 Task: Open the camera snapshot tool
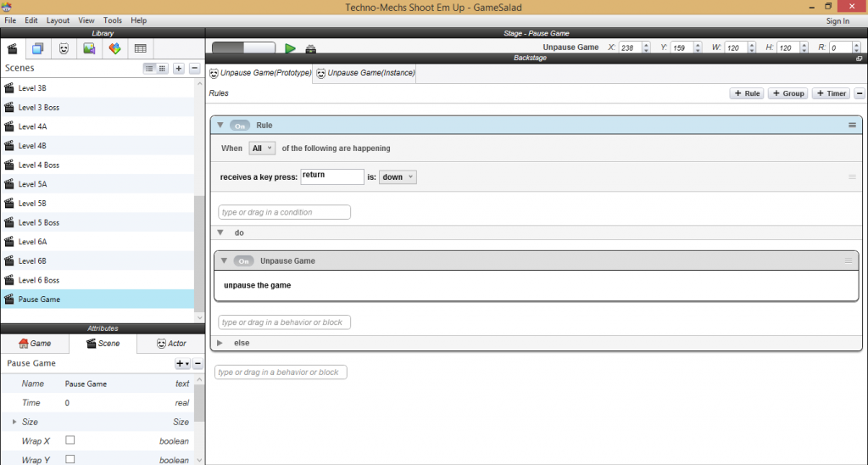pos(311,49)
